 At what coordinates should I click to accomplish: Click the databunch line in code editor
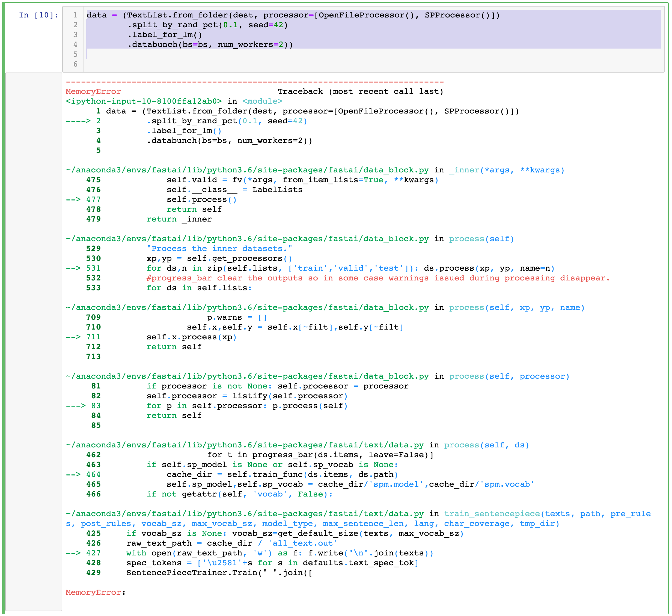(210, 45)
